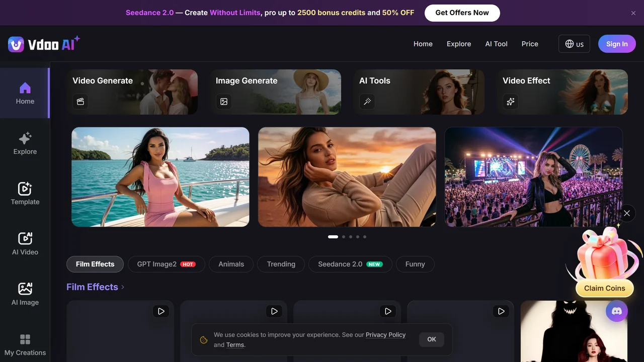Open Explore in the left sidebar
Viewport: 644px width, 362px height.
pos(25,144)
